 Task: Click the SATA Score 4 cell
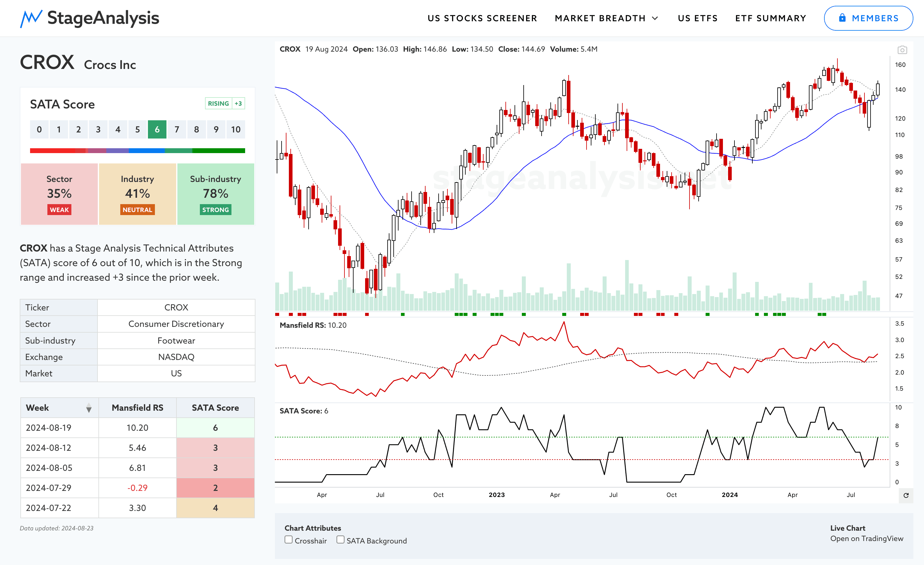(215, 508)
